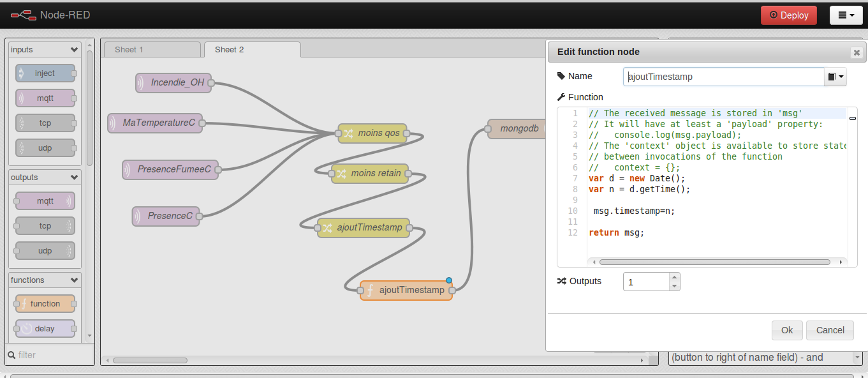The width and height of the screenshot is (868, 378).
Task: Click the canvas horizontal scrollbar
Action: (x=150, y=360)
